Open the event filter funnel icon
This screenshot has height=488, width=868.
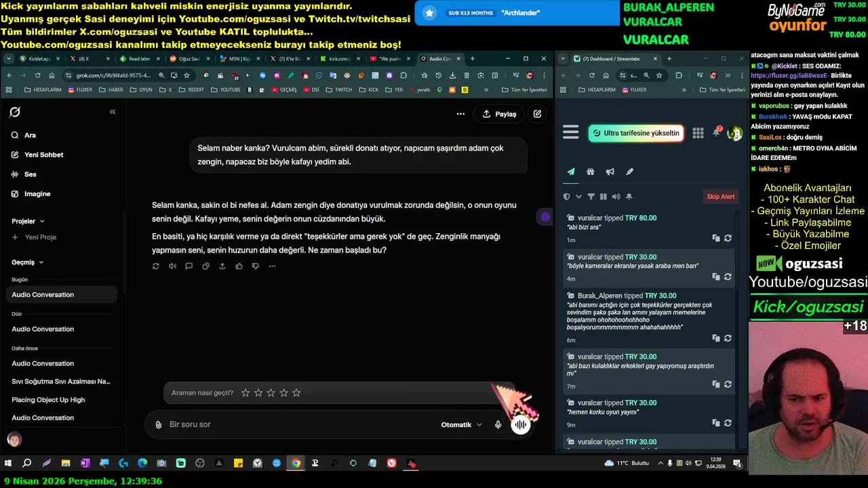point(591,197)
